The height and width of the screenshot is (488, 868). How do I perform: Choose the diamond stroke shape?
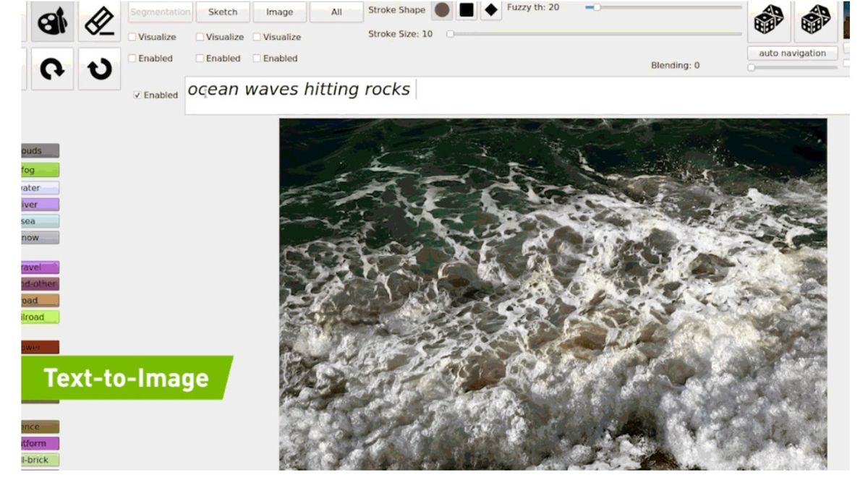[x=491, y=10]
